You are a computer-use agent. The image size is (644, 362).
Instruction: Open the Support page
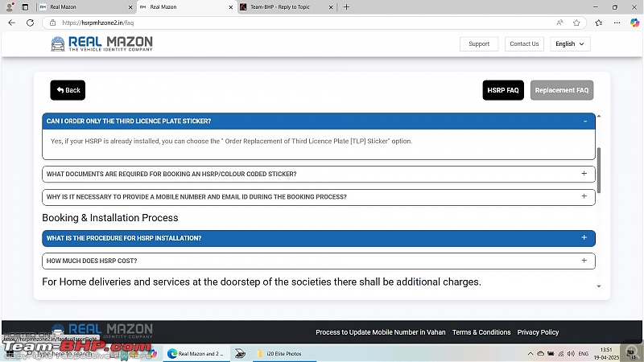point(479,44)
